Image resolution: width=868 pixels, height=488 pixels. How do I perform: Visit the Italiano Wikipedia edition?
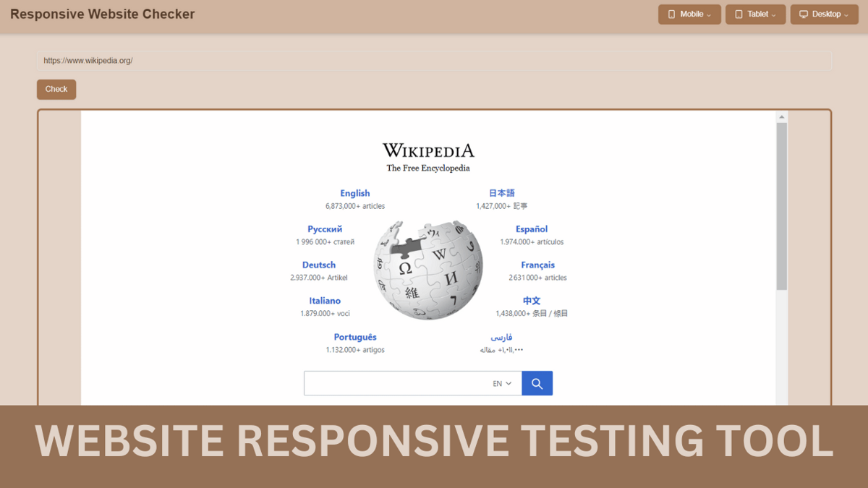pyautogui.click(x=325, y=301)
